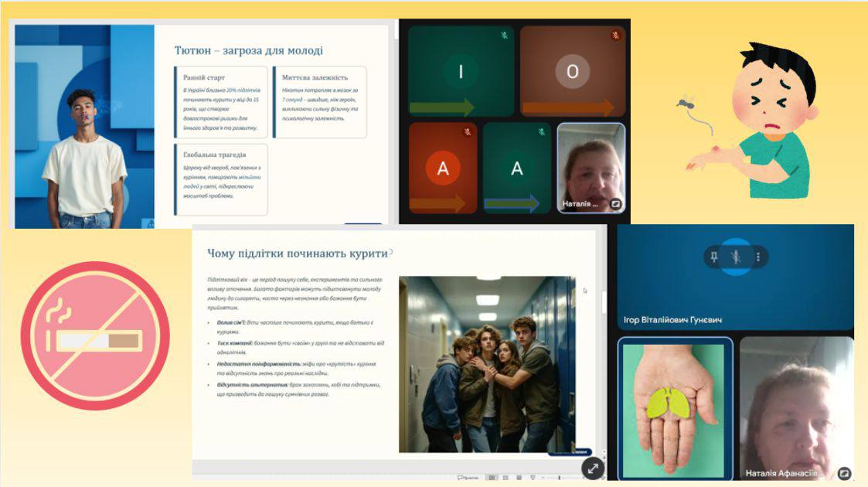The width and height of the screenshot is (868, 487).
Task: Click the no-smoking sign image
Action: click(94, 335)
